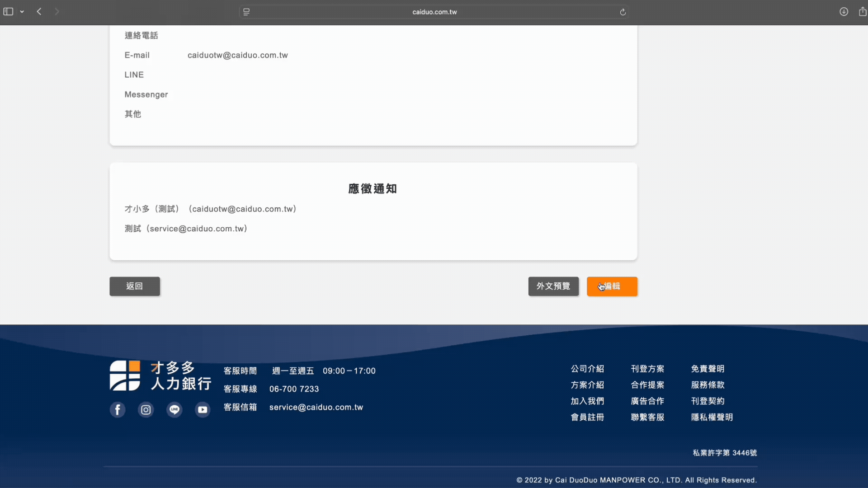
Task: Click the Safari sidebar toggle icon
Action: [8, 12]
